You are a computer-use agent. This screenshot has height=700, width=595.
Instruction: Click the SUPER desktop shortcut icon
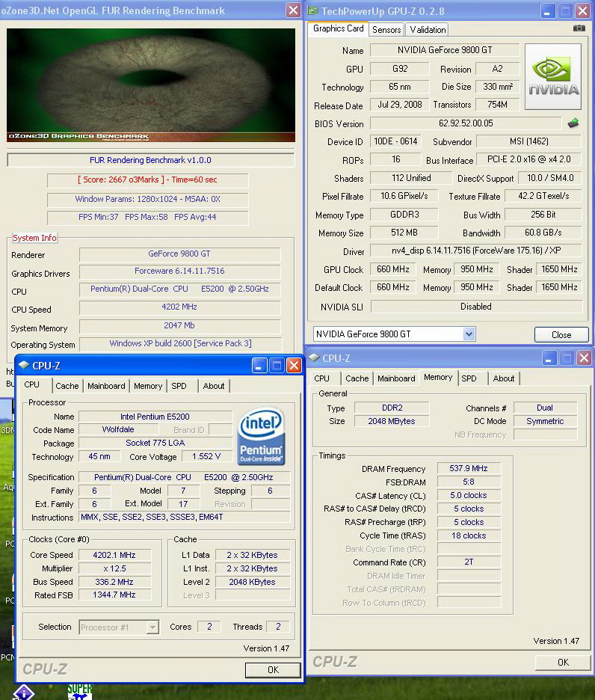click(x=79, y=692)
